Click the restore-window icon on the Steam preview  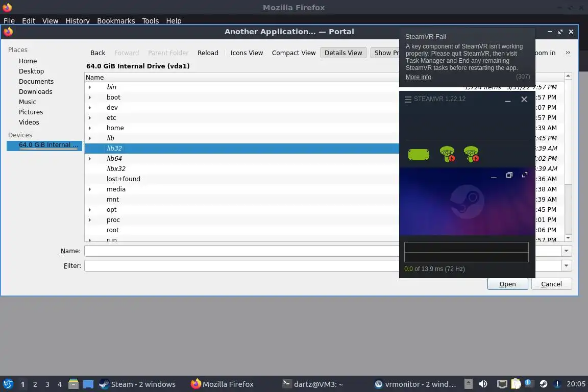tap(509, 175)
